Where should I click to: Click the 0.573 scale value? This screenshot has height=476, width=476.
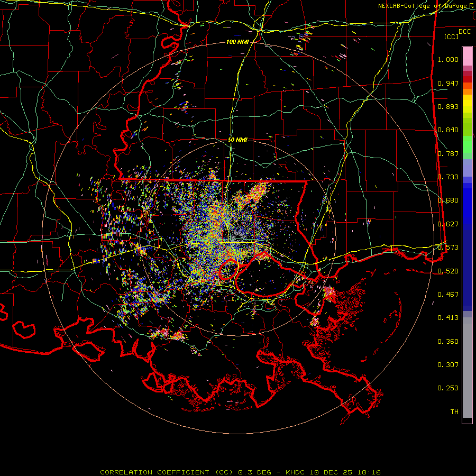point(448,248)
